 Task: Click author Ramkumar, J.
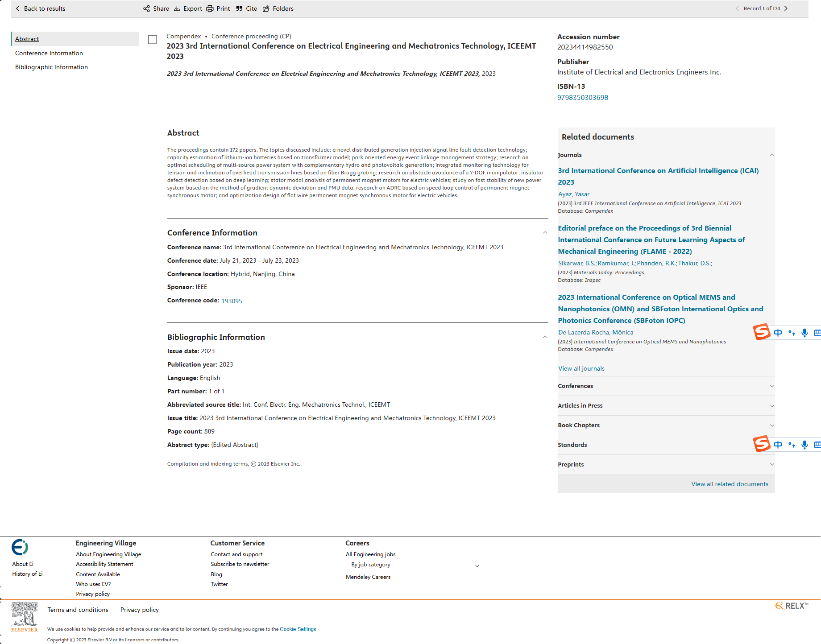(616, 263)
